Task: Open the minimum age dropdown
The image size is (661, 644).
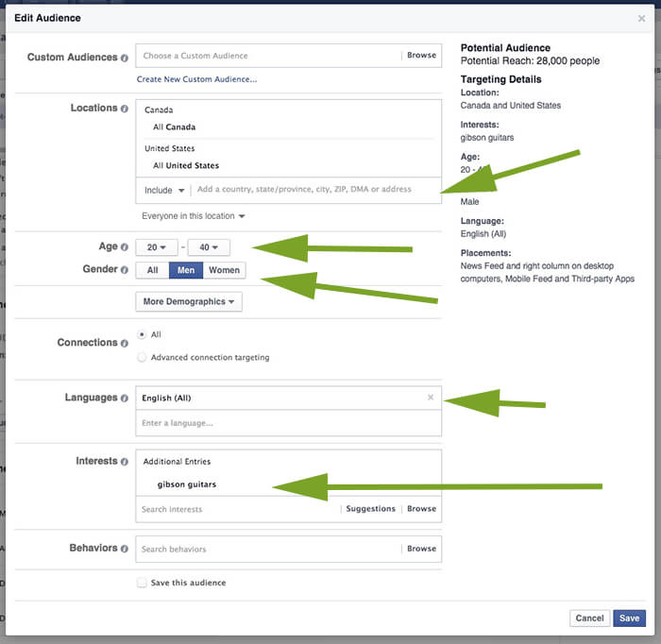Action: pos(157,247)
